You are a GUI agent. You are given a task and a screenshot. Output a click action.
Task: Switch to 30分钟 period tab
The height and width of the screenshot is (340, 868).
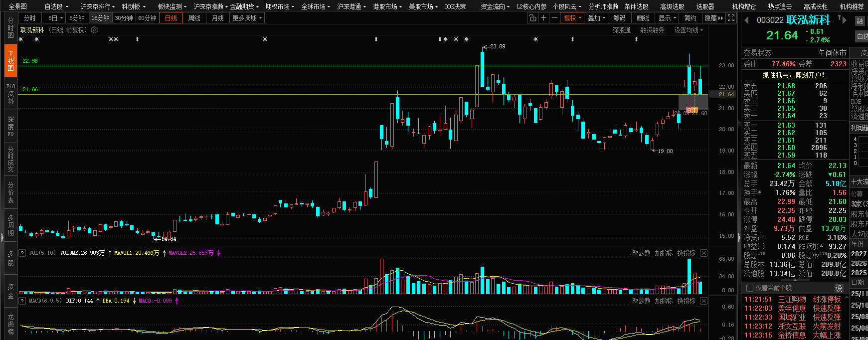coord(124,18)
